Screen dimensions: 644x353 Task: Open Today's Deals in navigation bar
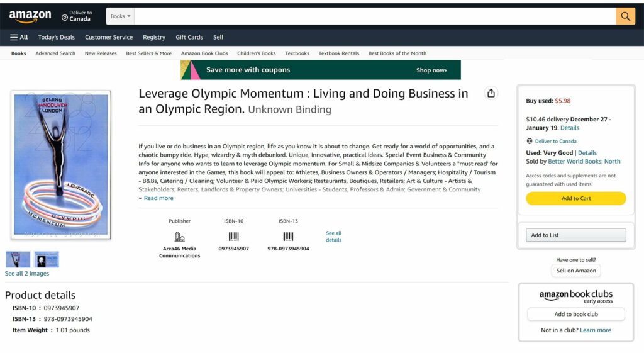point(56,37)
